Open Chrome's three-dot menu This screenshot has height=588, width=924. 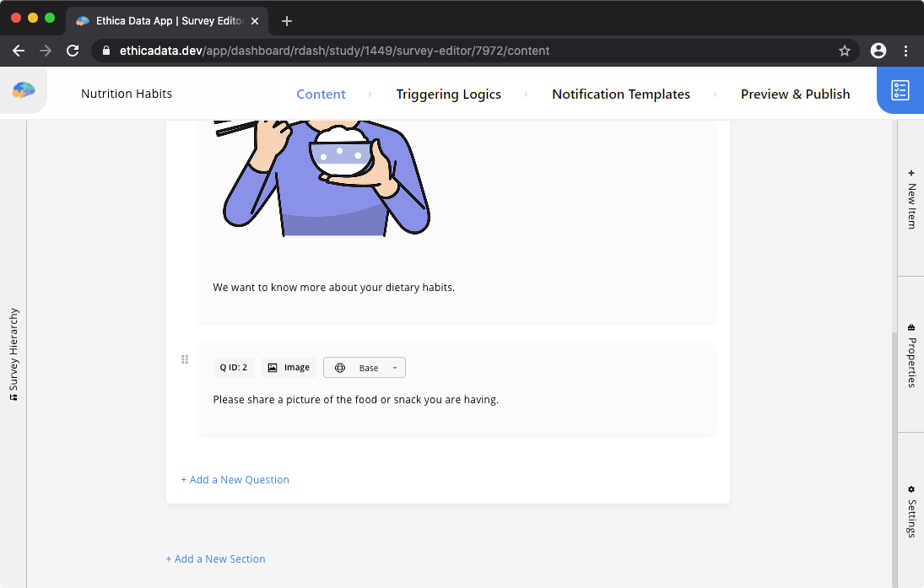point(906,51)
